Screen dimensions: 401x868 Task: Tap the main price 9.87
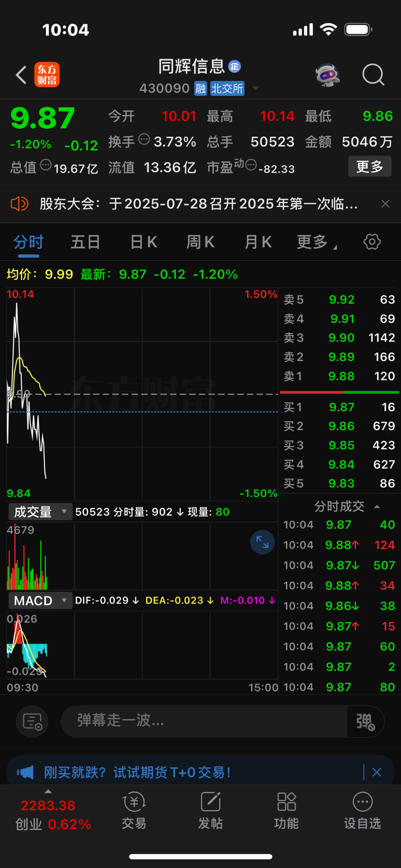[x=43, y=118]
